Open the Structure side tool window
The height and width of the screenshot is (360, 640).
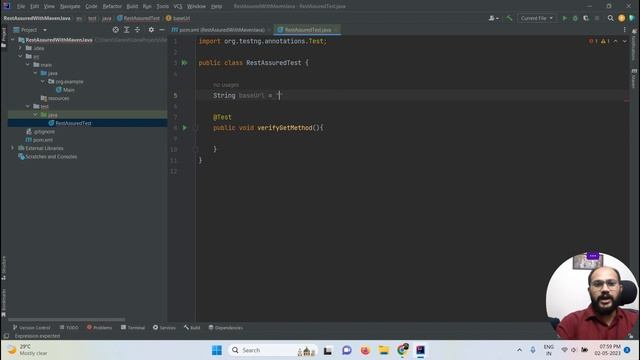4,268
